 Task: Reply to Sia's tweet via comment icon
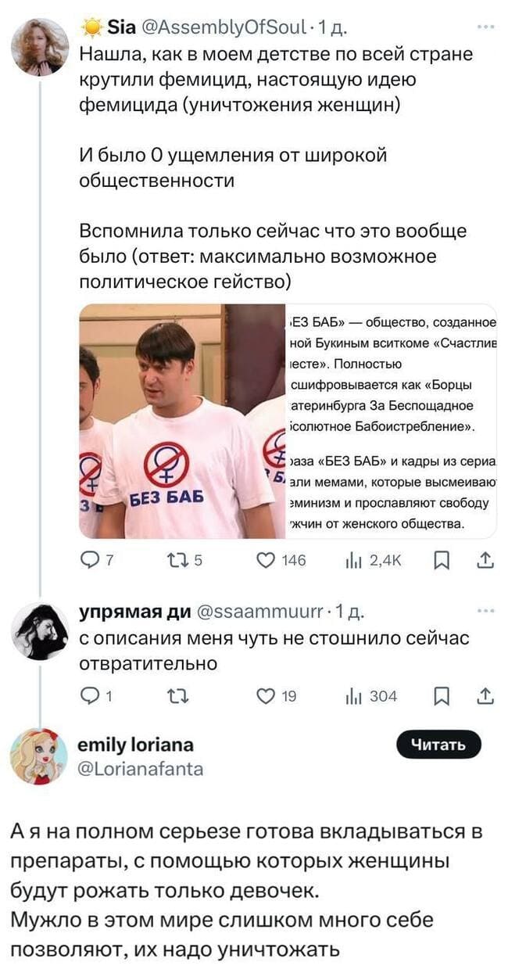coord(90,560)
